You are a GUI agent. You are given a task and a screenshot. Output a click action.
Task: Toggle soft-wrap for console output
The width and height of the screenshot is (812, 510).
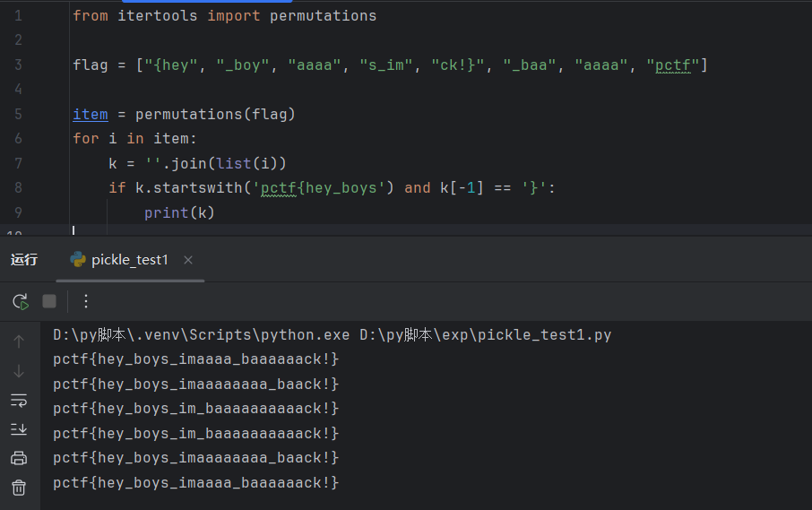point(19,400)
